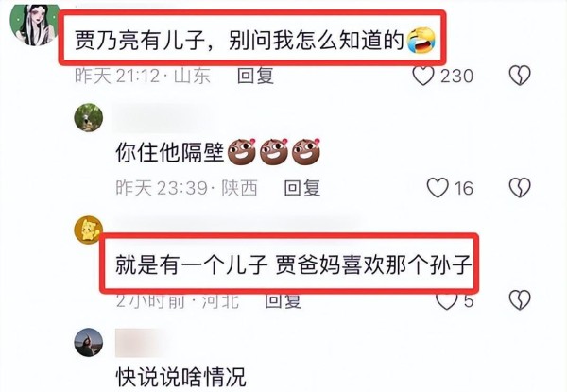Image resolution: width=567 pixels, height=392 pixels.
Task: Dislike the reply from 陕西
Action: click(x=520, y=188)
